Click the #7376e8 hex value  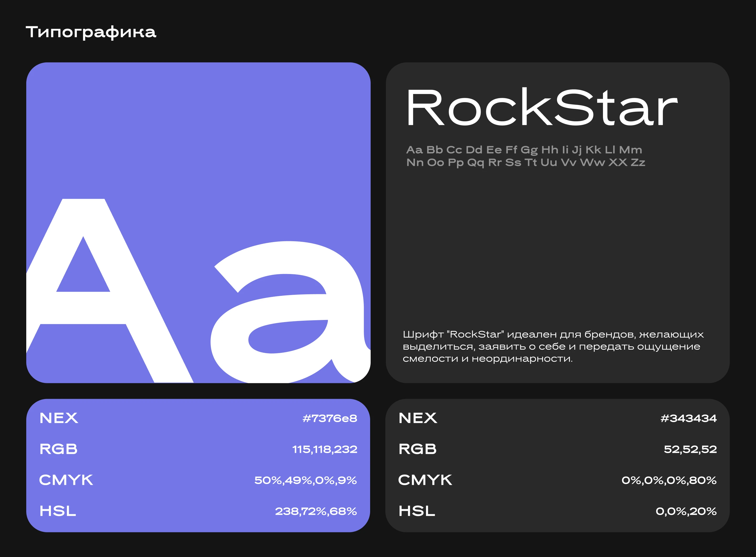330,418
